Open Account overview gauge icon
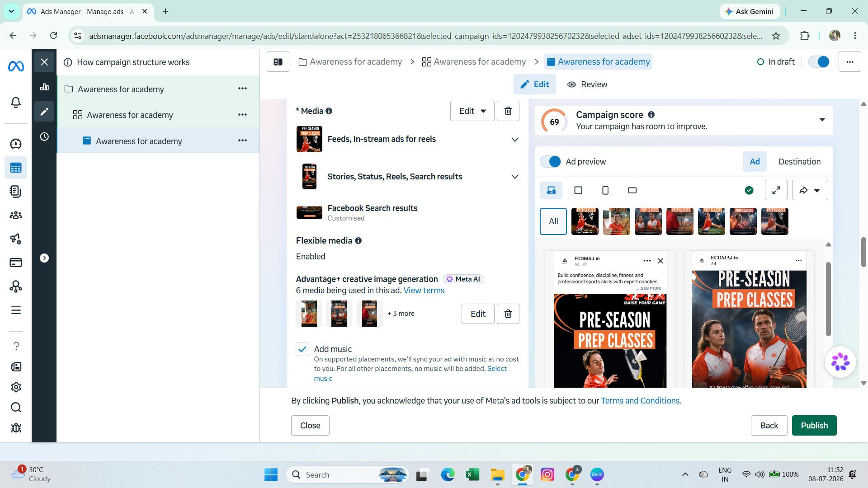The width and height of the screenshot is (868, 488). 16,144
